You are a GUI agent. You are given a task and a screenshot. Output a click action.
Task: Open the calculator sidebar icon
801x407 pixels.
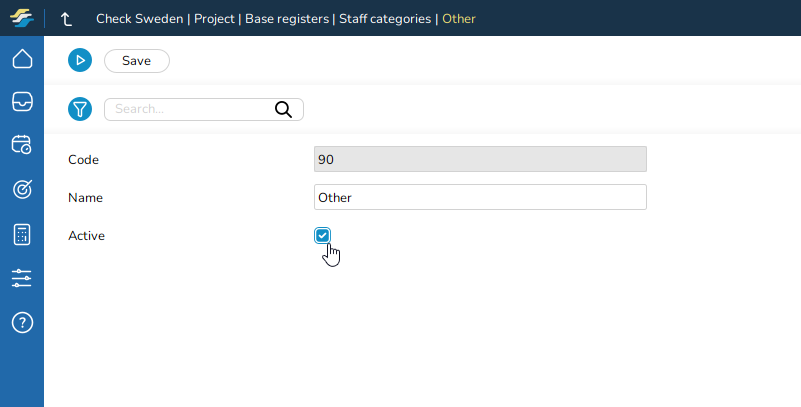pos(22,234)
